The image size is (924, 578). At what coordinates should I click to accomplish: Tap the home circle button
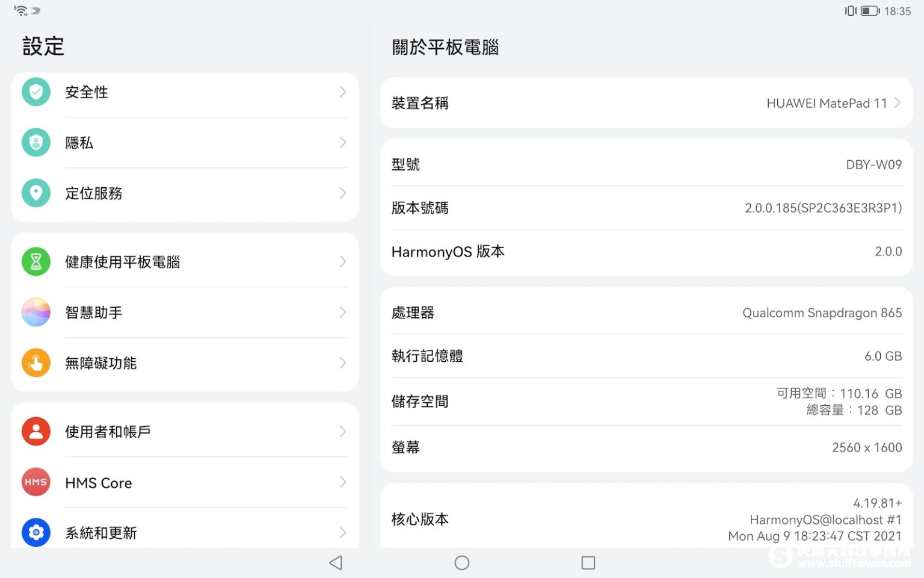462,563
